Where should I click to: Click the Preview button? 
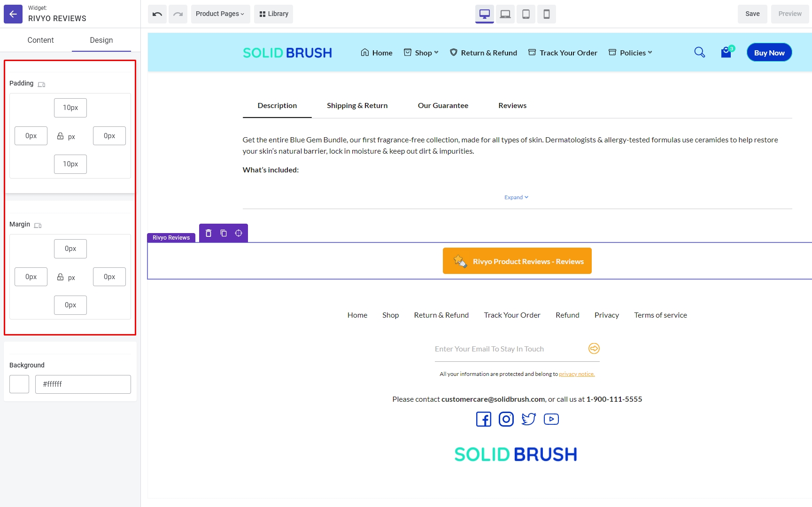[x=790, y=14]
